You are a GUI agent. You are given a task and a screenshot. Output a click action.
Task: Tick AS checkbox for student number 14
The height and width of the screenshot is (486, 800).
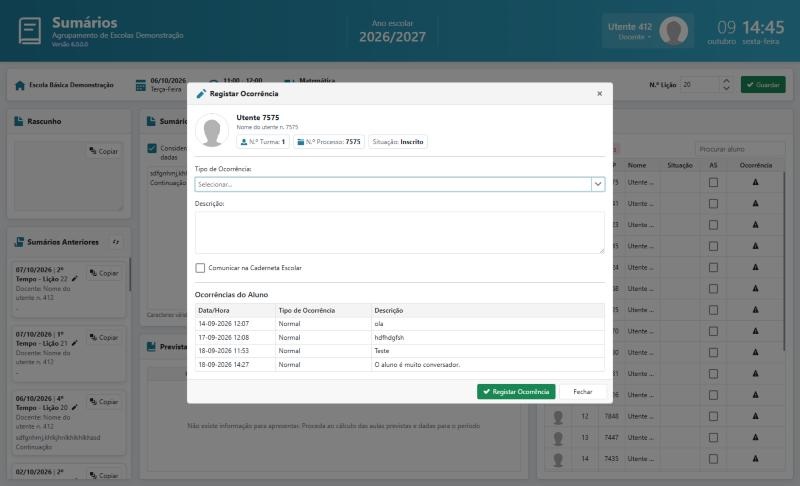(x=713, y=459)
